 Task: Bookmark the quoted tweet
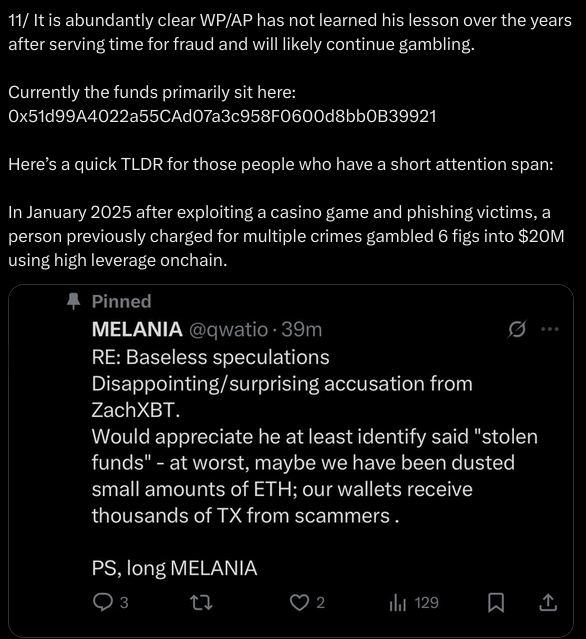coord(496,603)
